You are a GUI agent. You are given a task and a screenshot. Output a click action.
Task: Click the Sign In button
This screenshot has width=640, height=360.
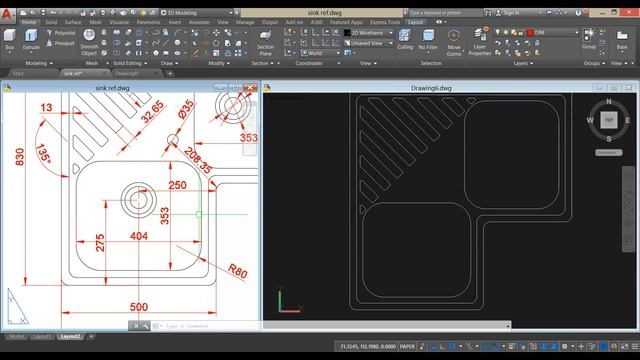pyautogui.click(x=508, y=13)
